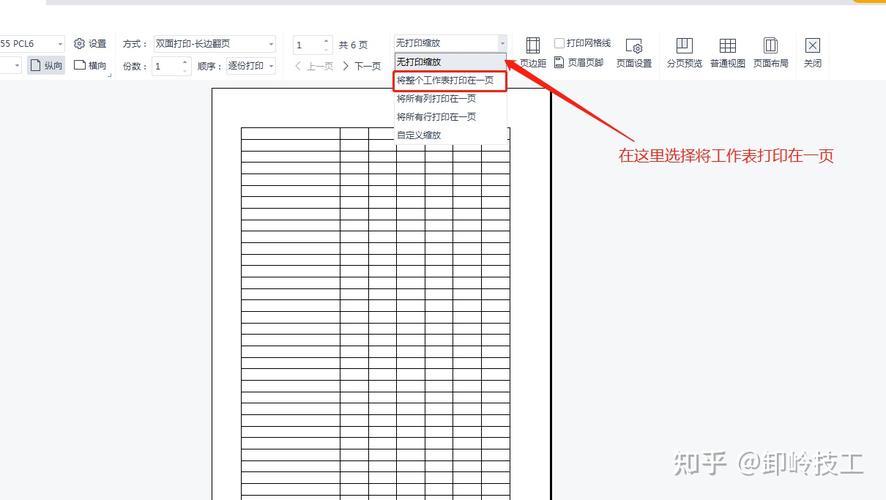886x500 pixels.
Task: Enable the 打印网格线 checkbox
Action: click(x=559, y=43)
